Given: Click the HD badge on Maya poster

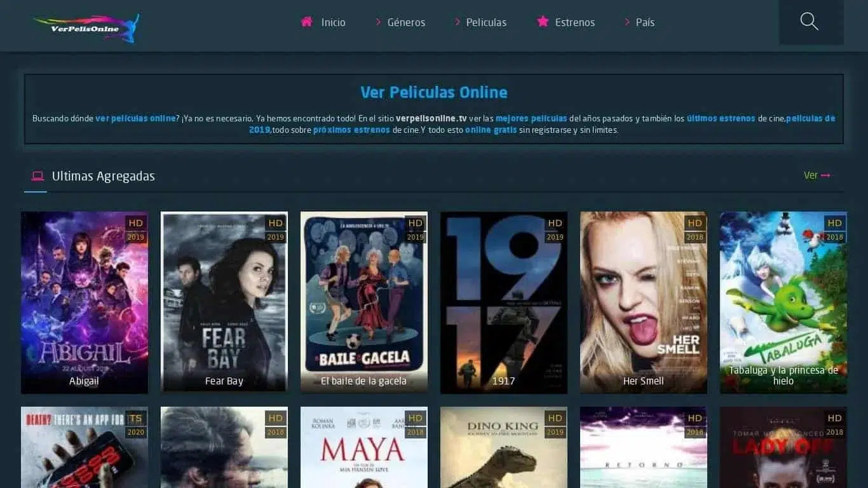Looking at the screenshot, I should (416, 418).
